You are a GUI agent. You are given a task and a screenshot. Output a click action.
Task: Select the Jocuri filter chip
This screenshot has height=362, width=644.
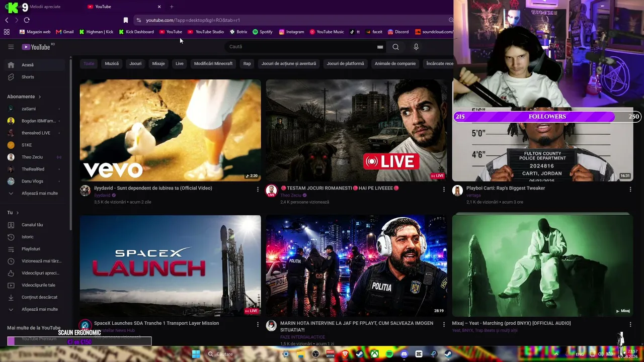[x=135, y=64]
